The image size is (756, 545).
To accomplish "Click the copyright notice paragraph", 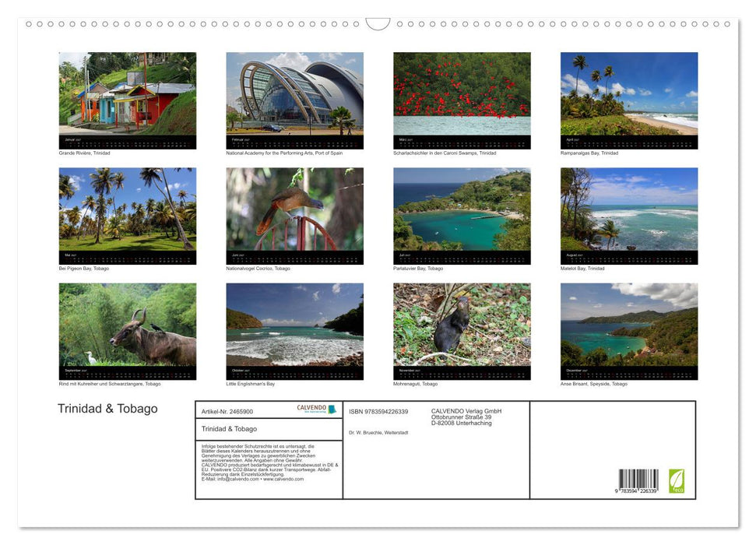I will pos(269,462).
